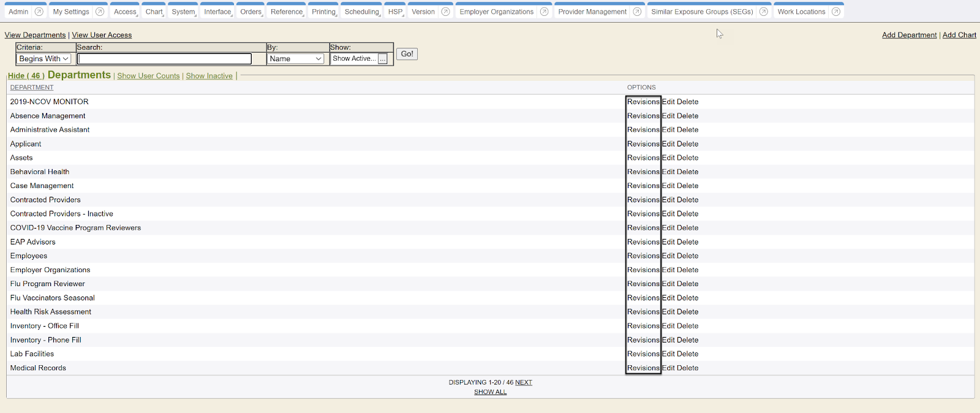Click the open-arrow icon beside Admin tab
Viewport: 980px width, 413px height.
coord(39,12)
